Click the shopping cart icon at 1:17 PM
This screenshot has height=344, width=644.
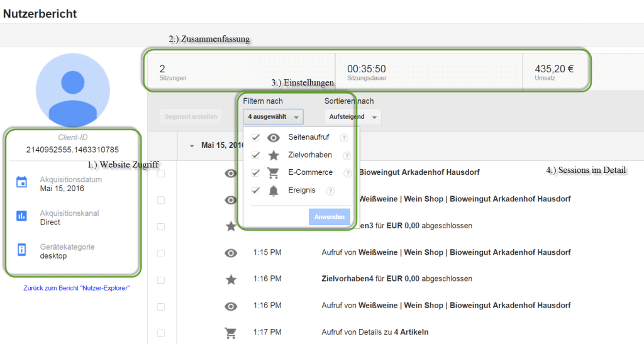(231, 332)
